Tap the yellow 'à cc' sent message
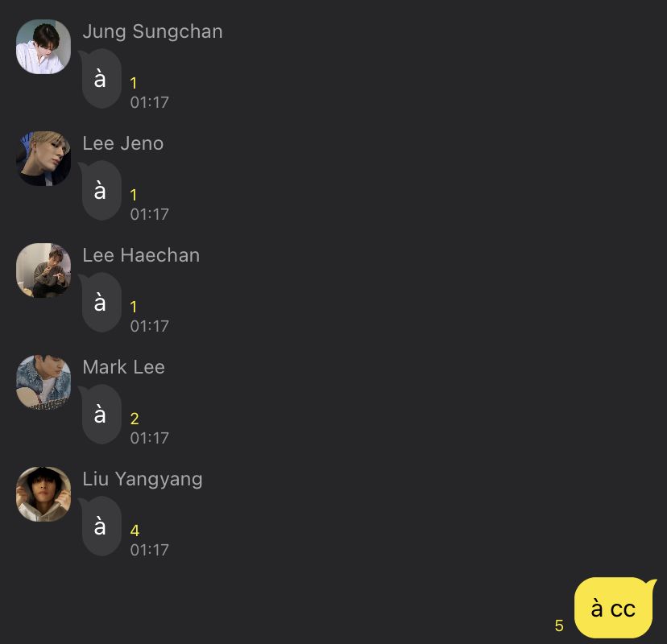The height and width of the screenshot is (644, 667). (615, 608)
